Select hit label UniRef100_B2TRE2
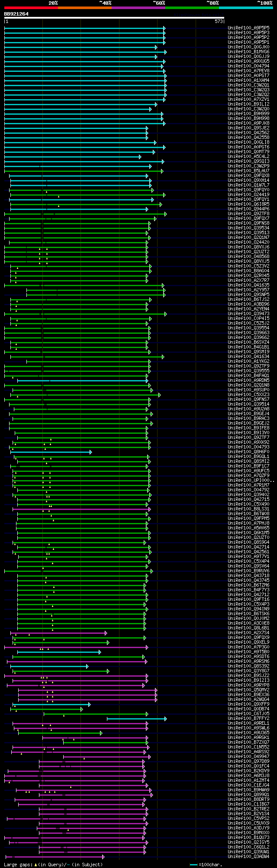277x868 pixels. (248, 809)
